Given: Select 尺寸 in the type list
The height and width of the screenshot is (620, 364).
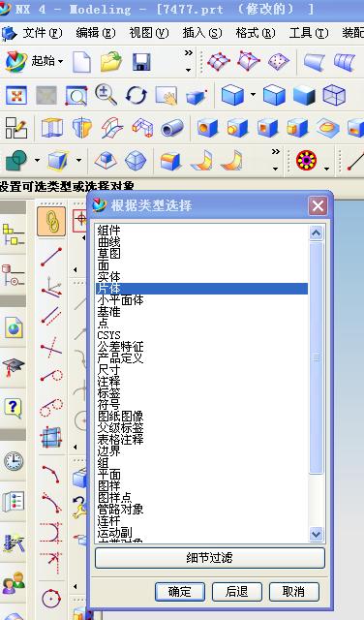Looking at the screenshot, I should (201, 370).
